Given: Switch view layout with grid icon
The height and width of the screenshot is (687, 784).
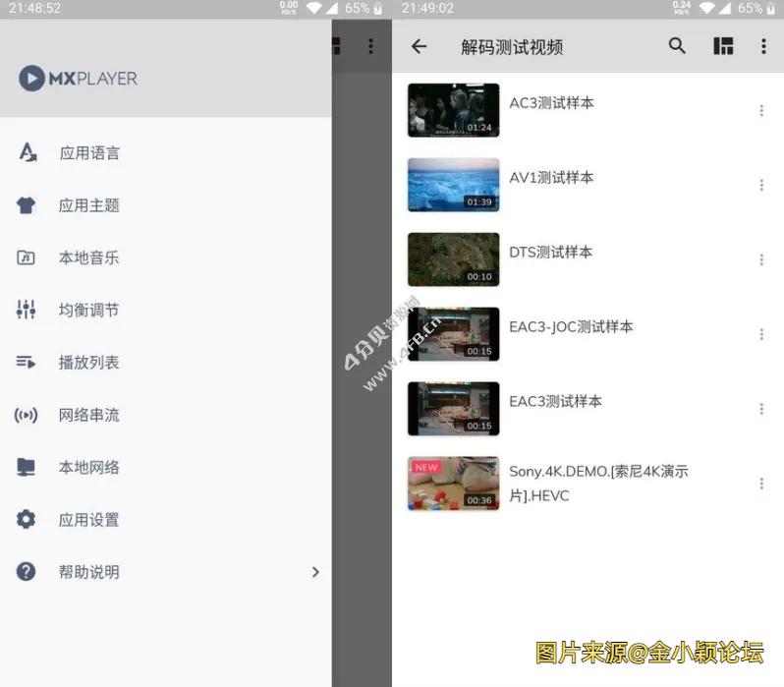Looking at the screenshot, I should (x=723, y=46).
